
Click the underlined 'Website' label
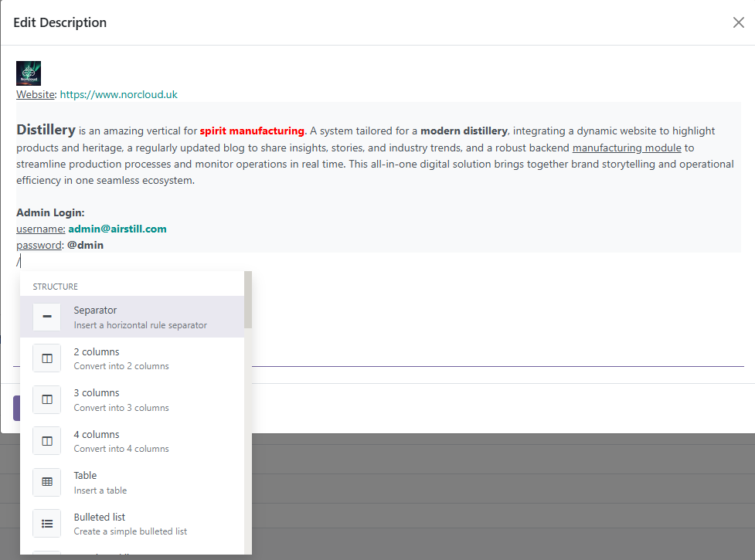(36, 94)
